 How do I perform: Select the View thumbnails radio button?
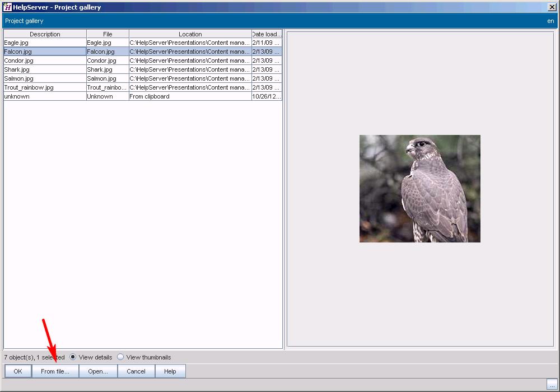pyautogui.click(x=120, y=357)
